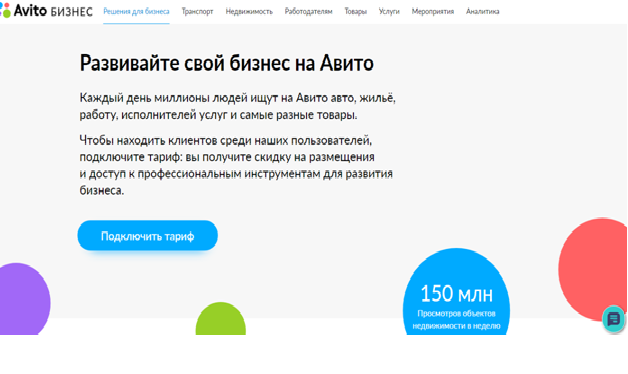
Task: Click the paragraph starting with Чтобы находить клиентов
Action: pyautogui.click(x=236, y=165)
